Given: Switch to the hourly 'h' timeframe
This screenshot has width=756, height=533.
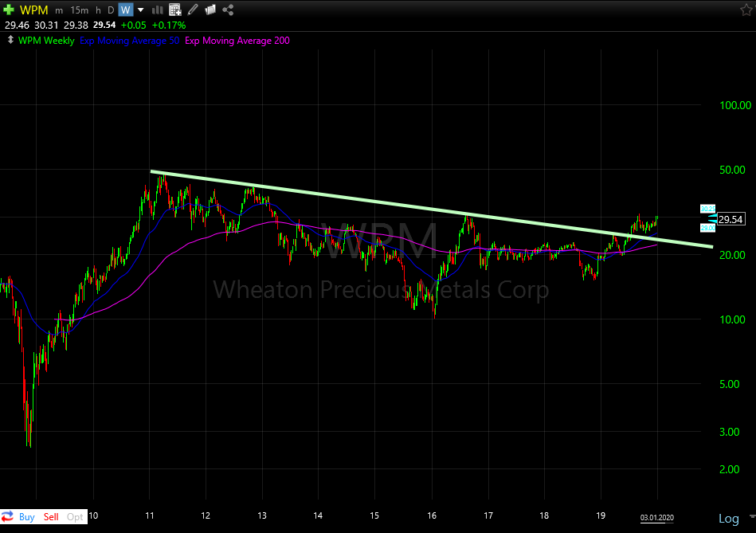Looking at the screenshot, I should [x=98, y=10].
